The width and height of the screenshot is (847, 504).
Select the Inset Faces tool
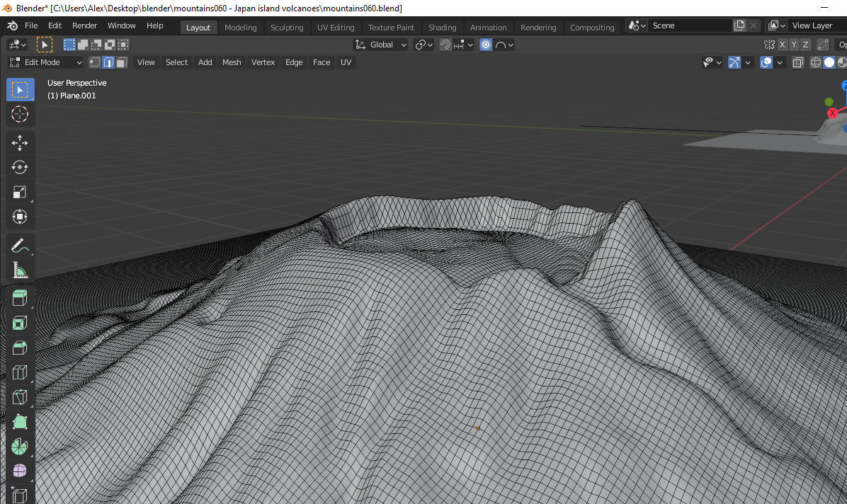(20, 323)
